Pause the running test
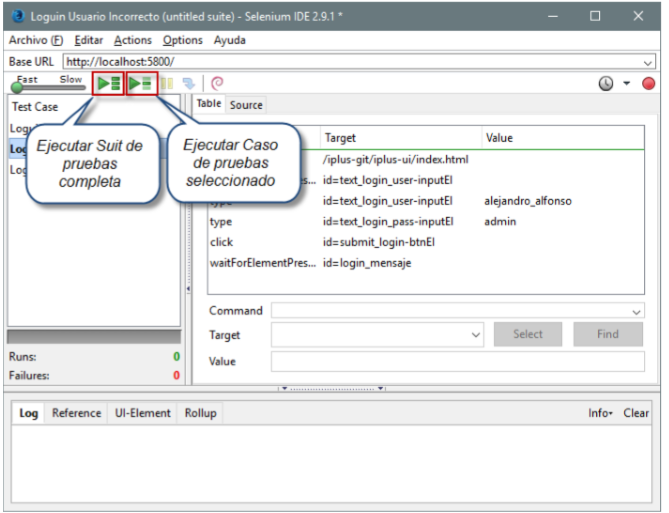The height and width of the screenshot is (513, 669). (x=167, y=83)
